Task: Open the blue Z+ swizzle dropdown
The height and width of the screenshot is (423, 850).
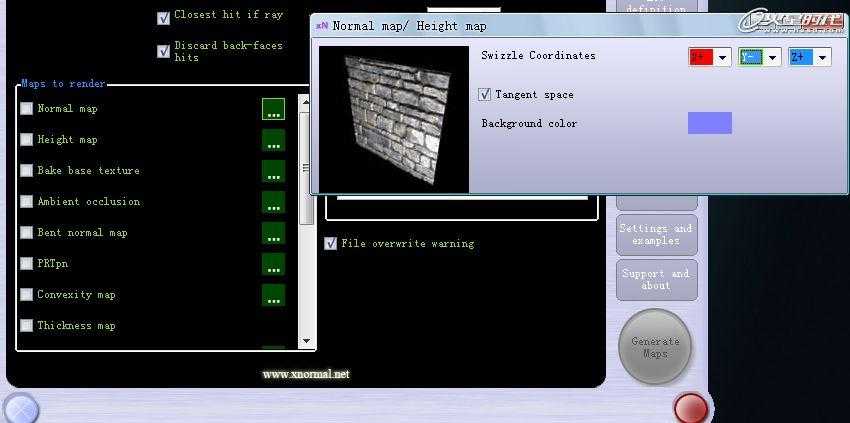Action: tap(809, 57)
